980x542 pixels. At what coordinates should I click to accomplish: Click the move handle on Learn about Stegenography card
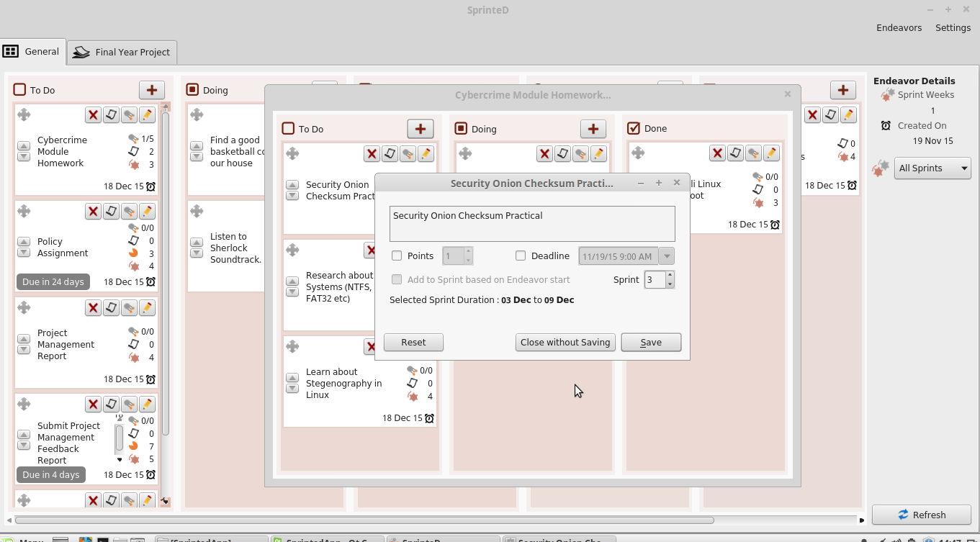pyautogui.click(x=292, y=346)
